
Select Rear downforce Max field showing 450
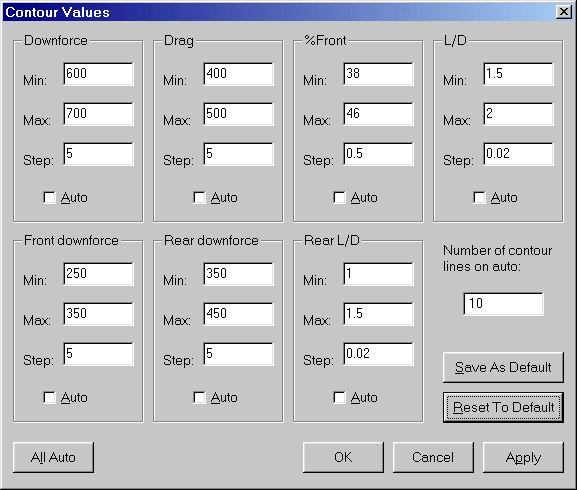click(238, 314)
